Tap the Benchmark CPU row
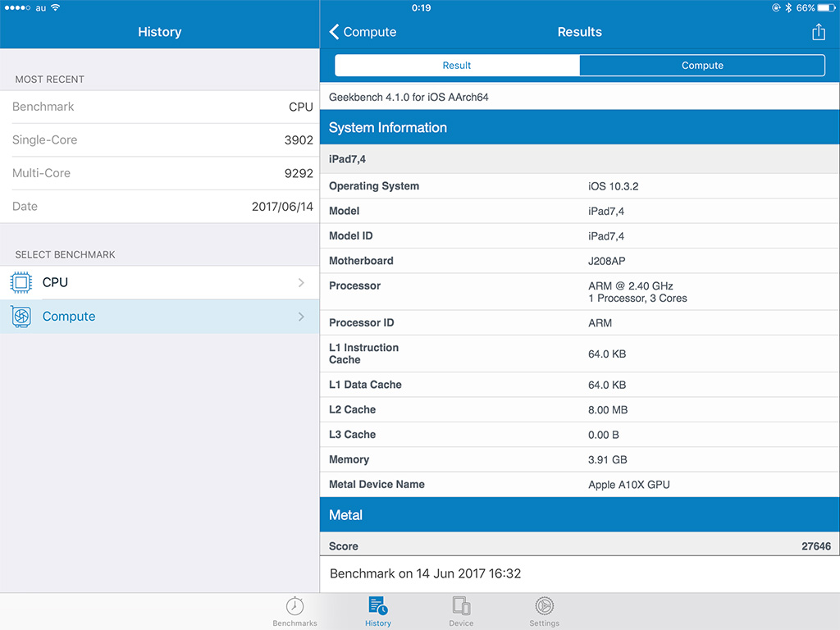The height and width of the screenshot is (630, 840). click(160, 107)
